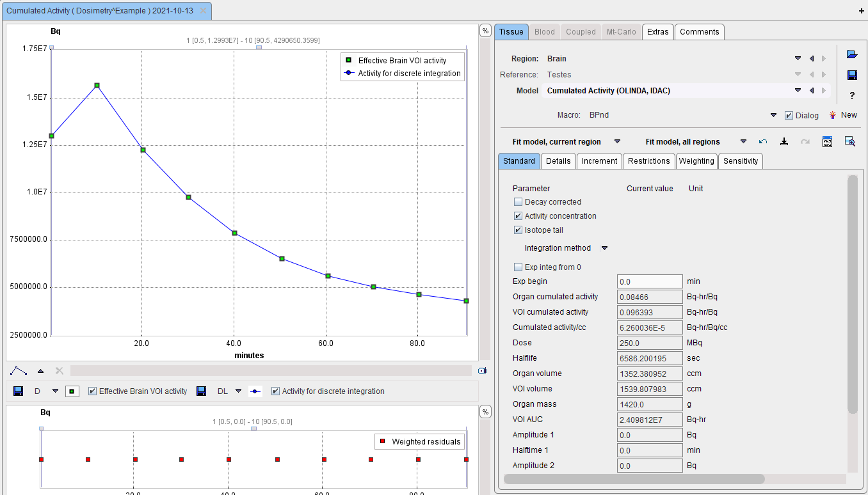Uncheck Isotope tail checkbox
868x495 pixels.
pos(518,230)
